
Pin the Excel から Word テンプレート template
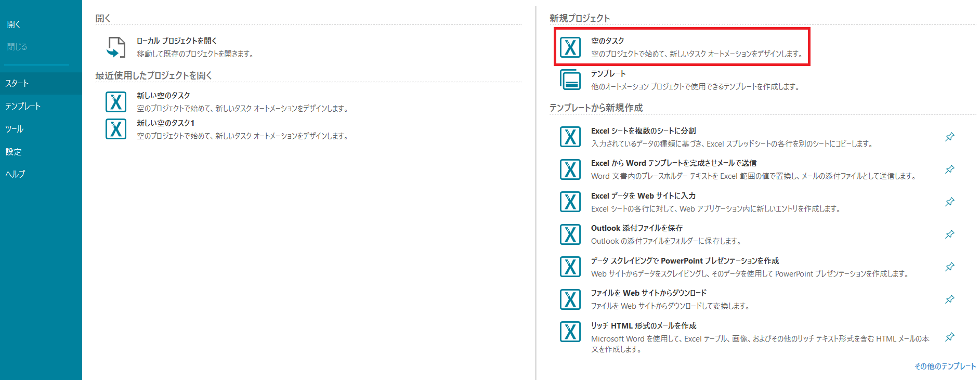tap(950, 169)
